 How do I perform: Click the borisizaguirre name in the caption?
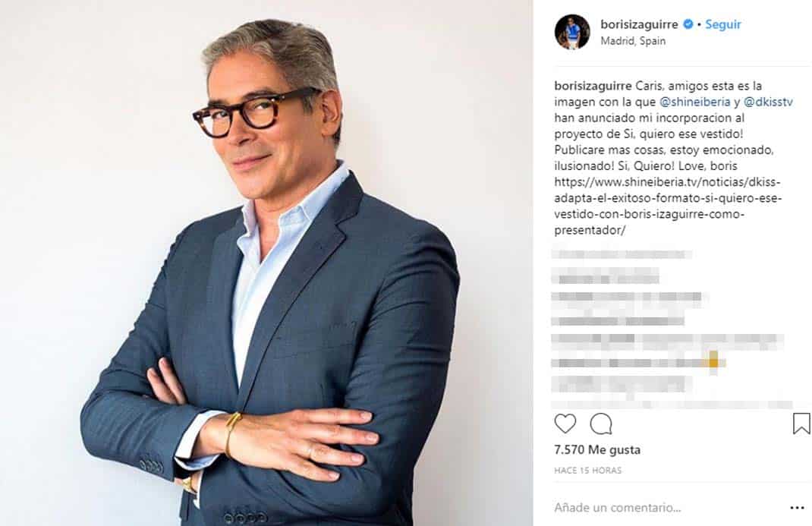pos(593,86)
